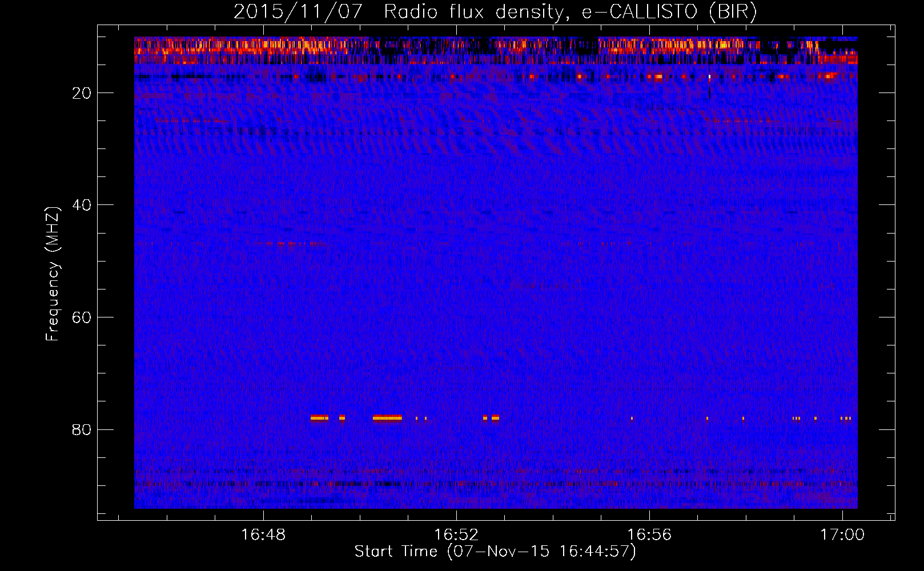Click the 16:52 time tick label
Image resolution: width=924 pixels, height=571 pixels.
point(456,535)
